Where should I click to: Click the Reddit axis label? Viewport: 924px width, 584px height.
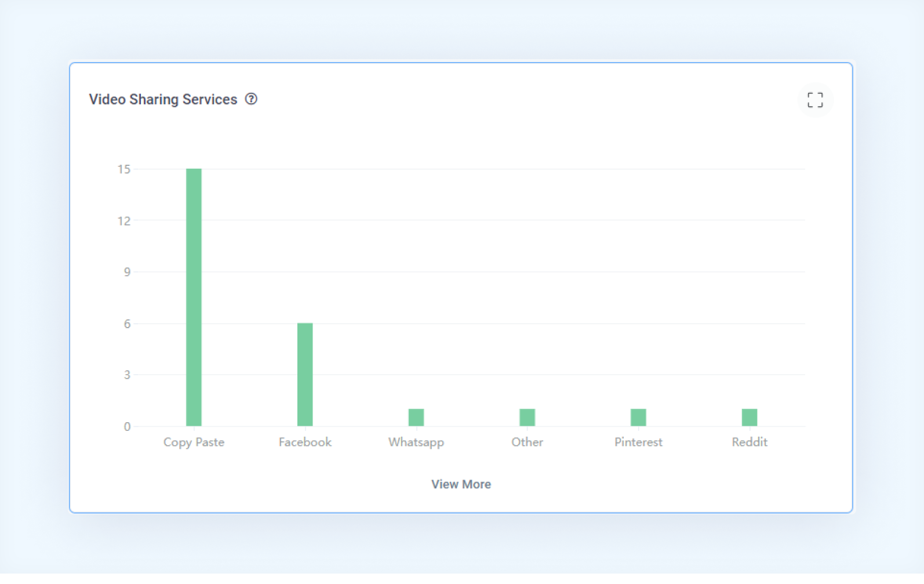click(x=750, y=442)
